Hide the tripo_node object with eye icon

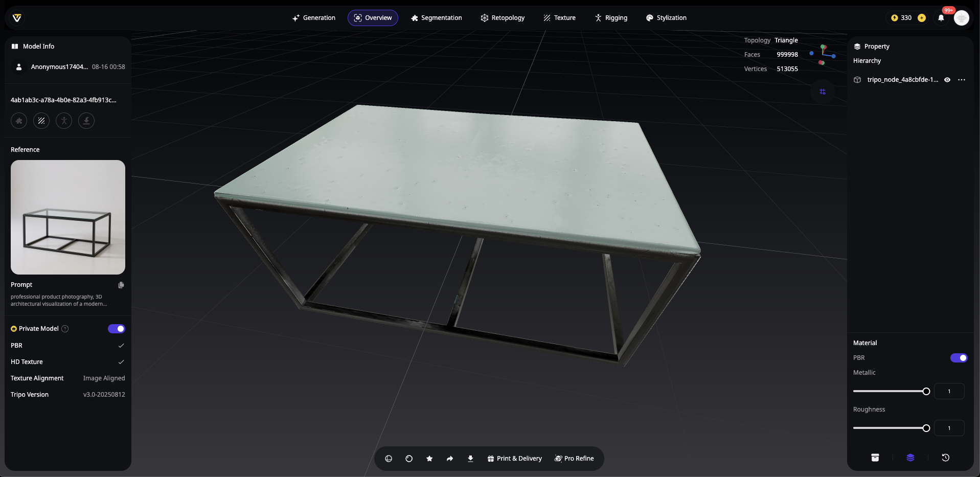947,80
